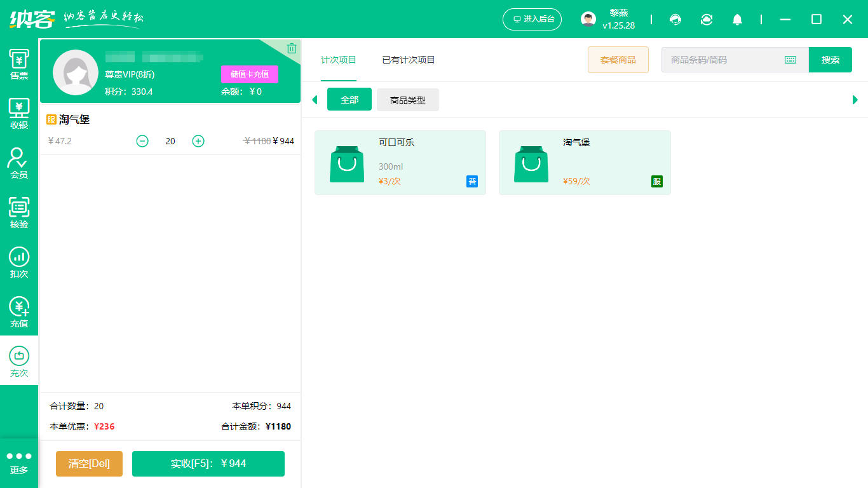868x488 pixels.
Task: Switch to the 收银 cashier module
Action: (x=19, y=114)
